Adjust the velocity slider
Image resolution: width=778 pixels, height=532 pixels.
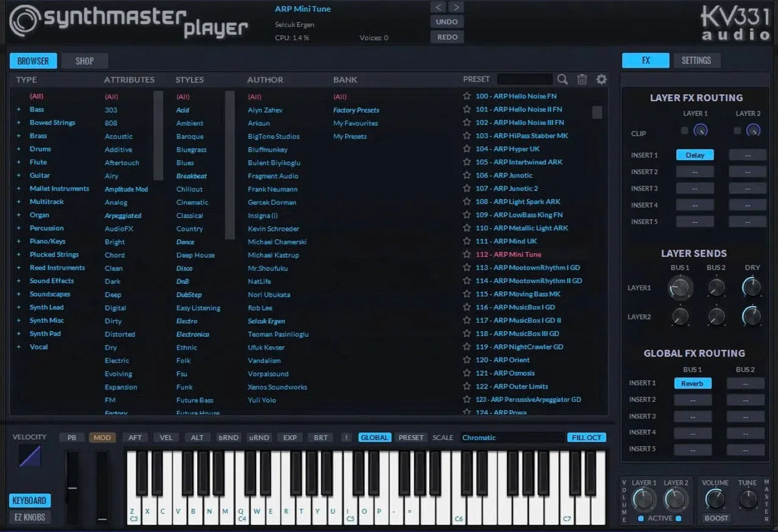coord(29,457)
